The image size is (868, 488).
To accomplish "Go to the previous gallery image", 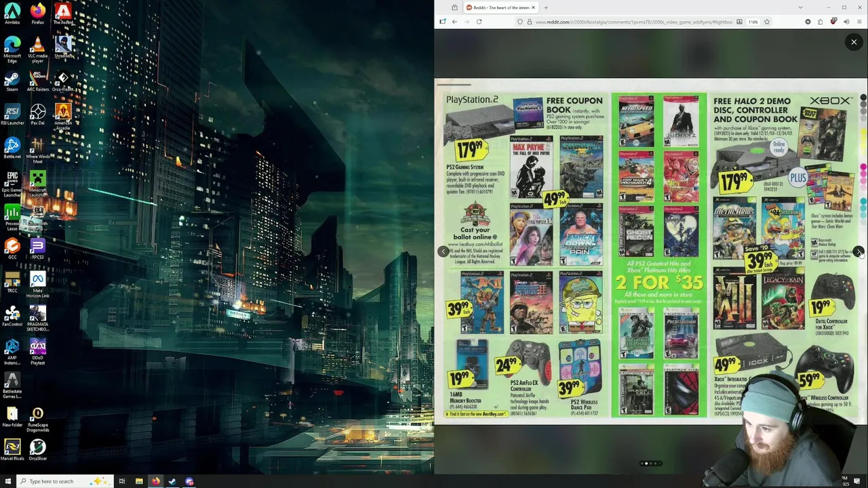I will pyautogui.click(x=443, y=251).
